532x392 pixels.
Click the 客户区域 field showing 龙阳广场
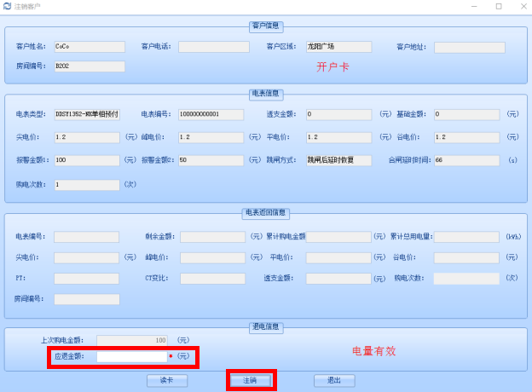pos(338,47)
